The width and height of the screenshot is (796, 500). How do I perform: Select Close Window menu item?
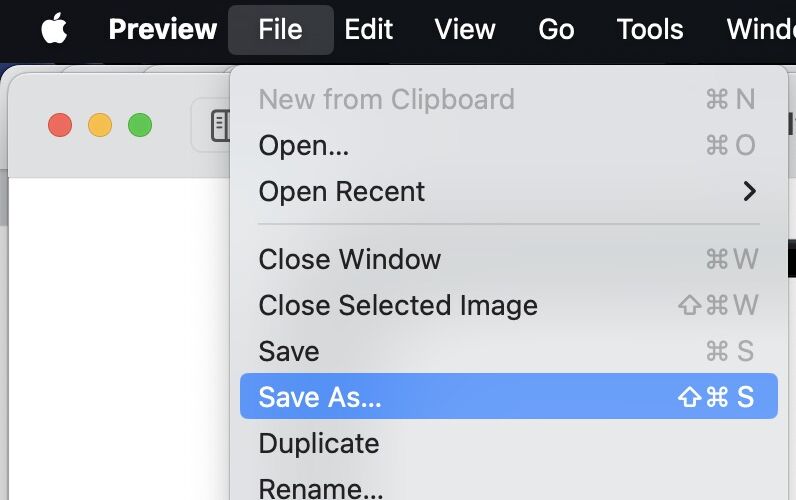click(509, 259)
